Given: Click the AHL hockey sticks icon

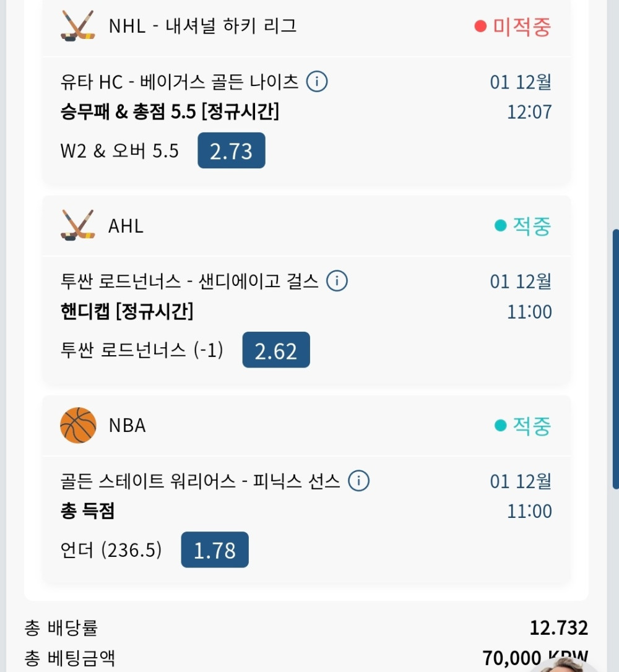Looking at the screenshot, I should [78, 225].
